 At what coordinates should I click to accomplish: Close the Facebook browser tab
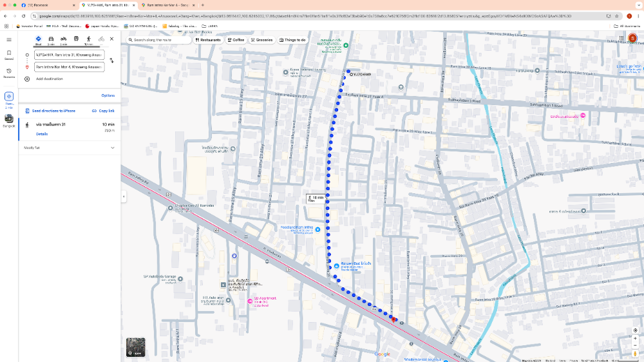(74, 5)
